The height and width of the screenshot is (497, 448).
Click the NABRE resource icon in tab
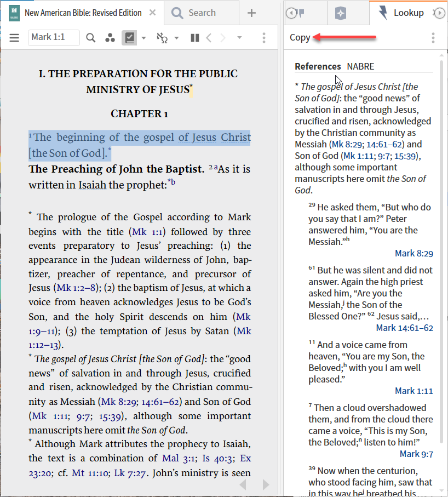coord(14,13)
